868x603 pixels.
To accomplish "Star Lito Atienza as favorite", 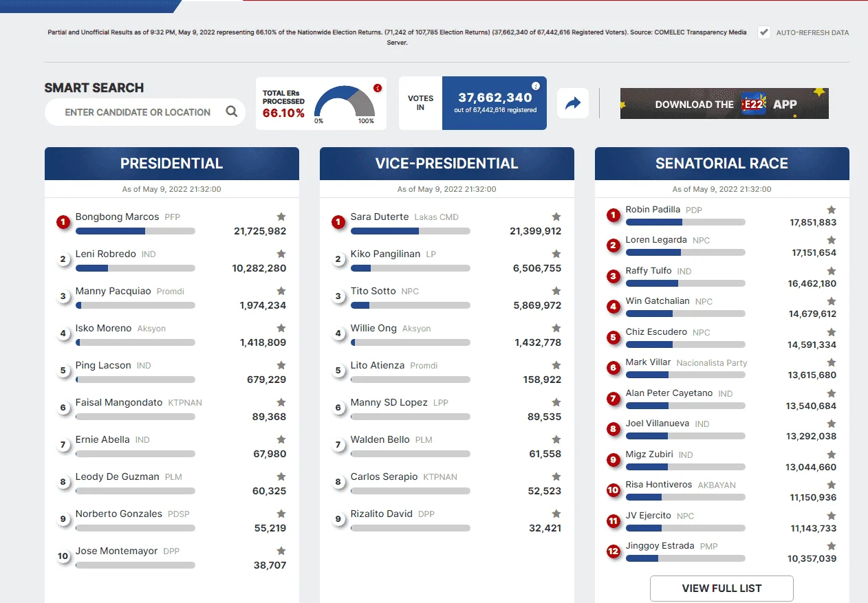I will [x=556, y=365].
